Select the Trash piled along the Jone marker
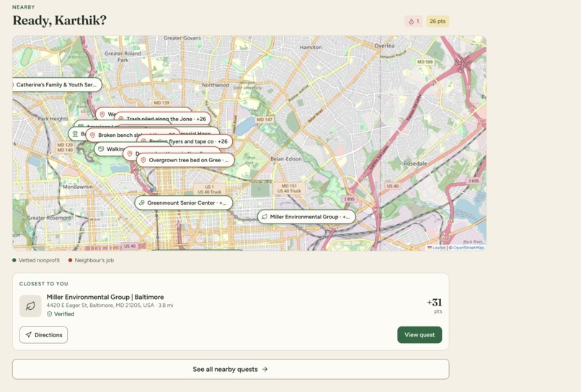 click(x=163, y=119)
